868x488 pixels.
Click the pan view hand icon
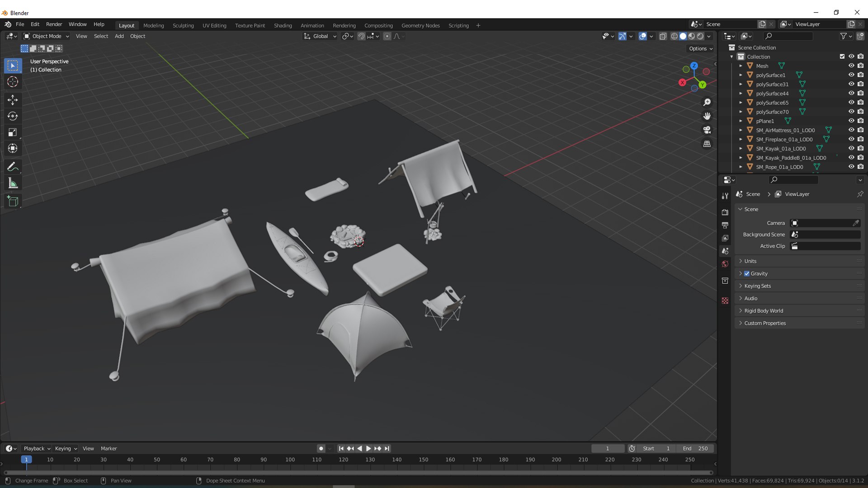click(707, 116)
